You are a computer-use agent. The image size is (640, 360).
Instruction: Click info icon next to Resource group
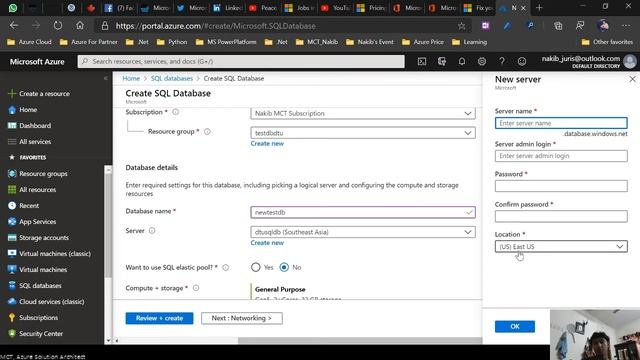click(207, 131)
